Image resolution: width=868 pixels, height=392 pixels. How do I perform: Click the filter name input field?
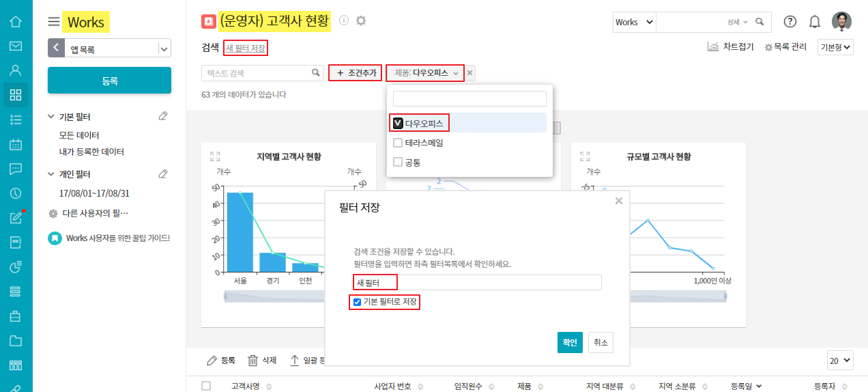coord(477,283)
